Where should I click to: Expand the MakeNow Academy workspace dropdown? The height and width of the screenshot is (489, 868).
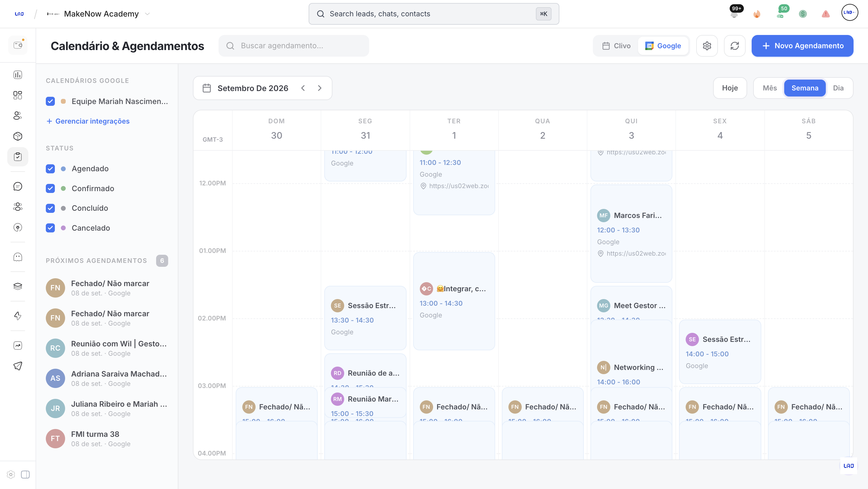[147, 14]
